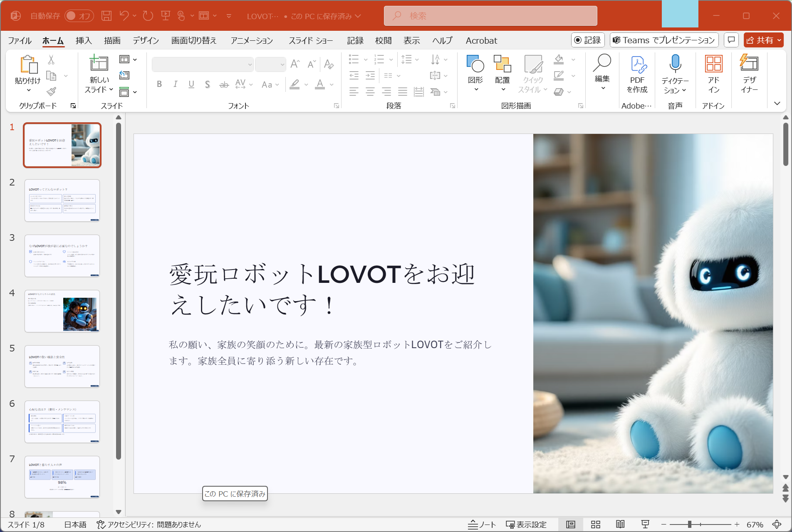Click the Copy icon in clipboard group

coord(51,76)
